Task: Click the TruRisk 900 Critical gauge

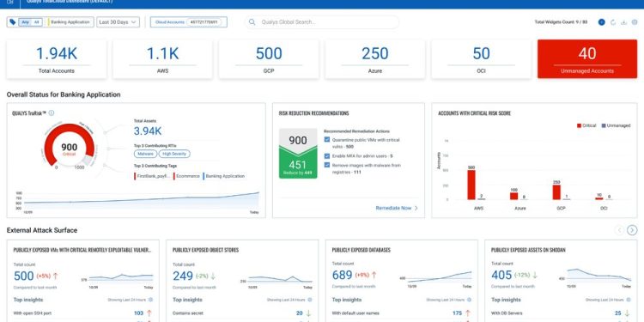Action: [x=69, y=146]
